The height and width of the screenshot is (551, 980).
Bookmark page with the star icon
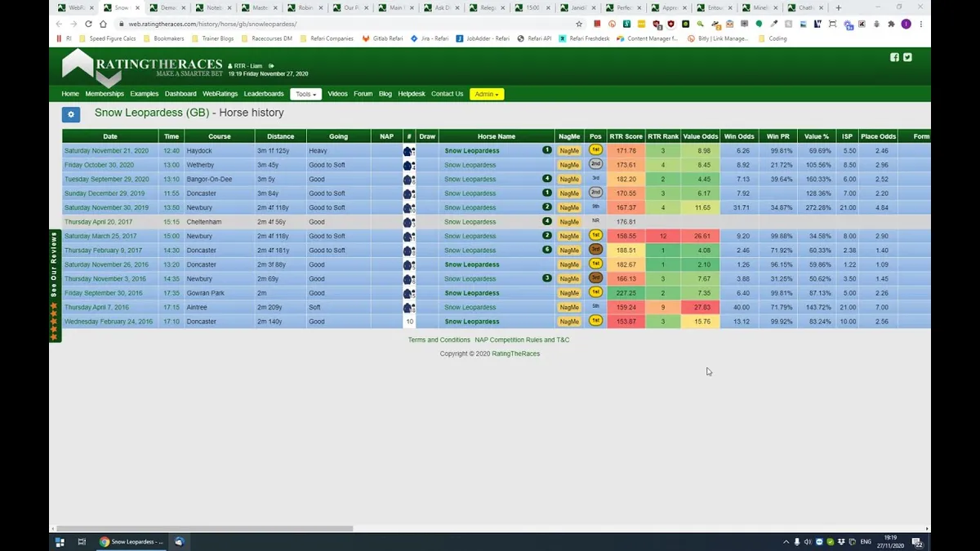(579, 24)
